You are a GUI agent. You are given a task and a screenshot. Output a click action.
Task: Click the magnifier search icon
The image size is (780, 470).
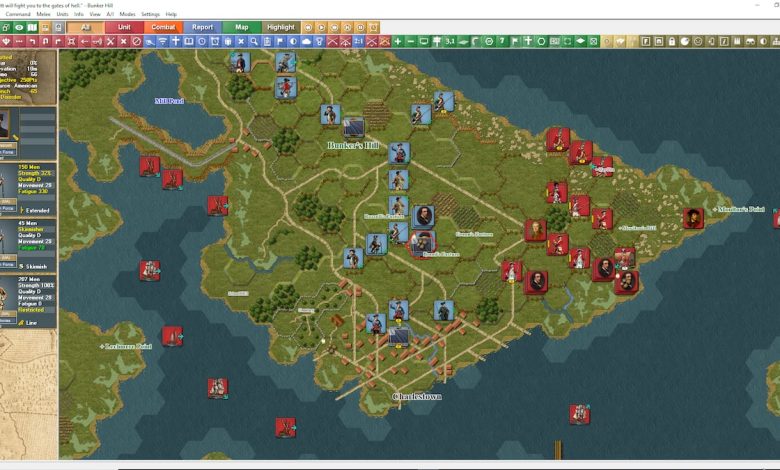[x=254, y=42]
